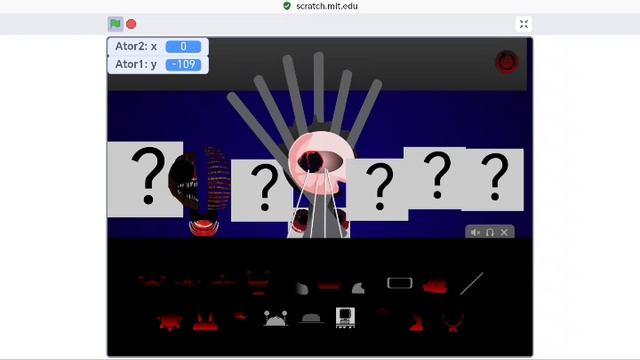Screen dimensions: 640x360
Task: Select the red spiky star icon
Action: [169, 322]
